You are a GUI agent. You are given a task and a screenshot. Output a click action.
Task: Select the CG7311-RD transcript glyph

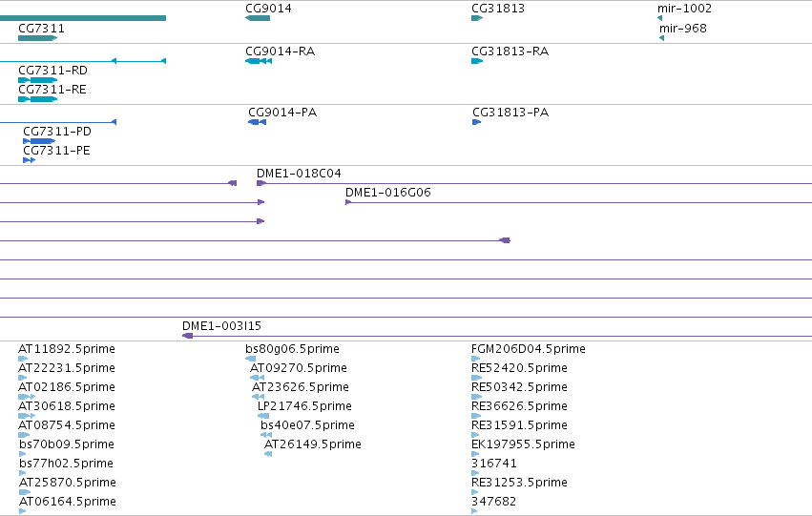coord(38,80)
